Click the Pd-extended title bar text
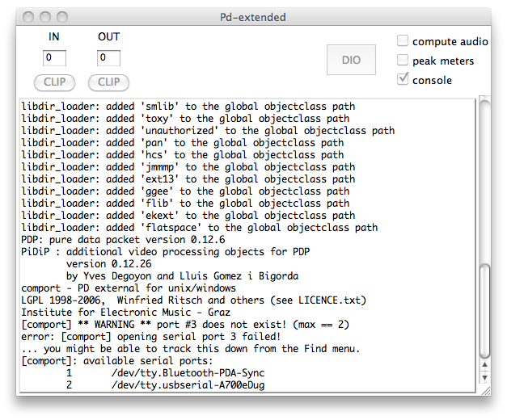 (253, 17)
